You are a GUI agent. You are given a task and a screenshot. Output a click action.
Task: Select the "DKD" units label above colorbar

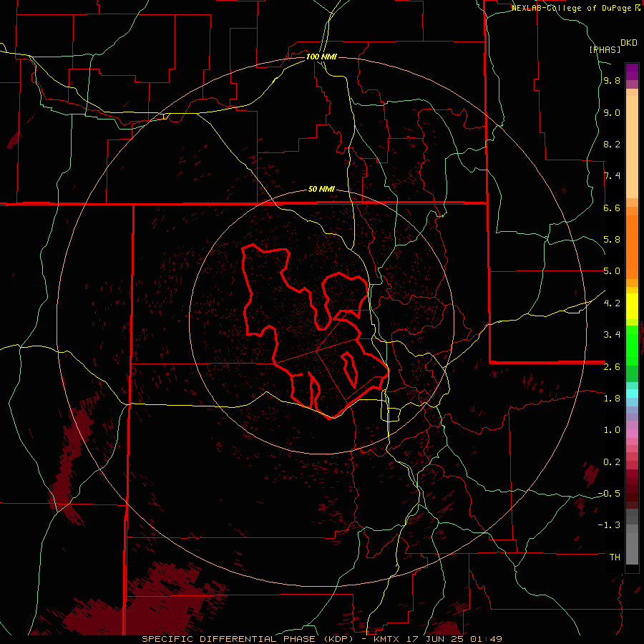(628, 43)
